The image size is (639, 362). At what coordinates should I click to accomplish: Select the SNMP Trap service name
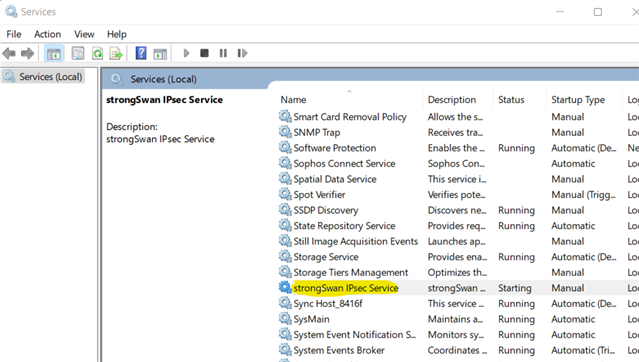[317, 132]
